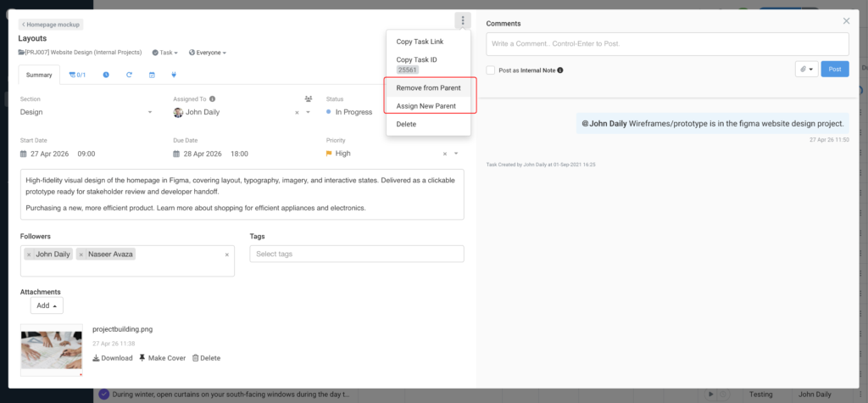Expand the Section Design dropdown
868x403 pixels.
click(x=150, y=112)
